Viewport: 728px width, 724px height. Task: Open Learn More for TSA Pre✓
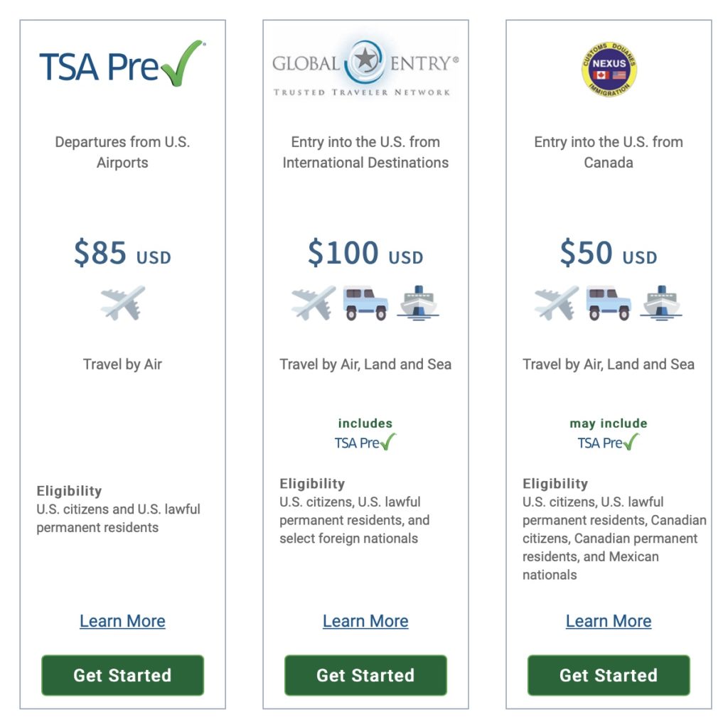click(122, 621)
